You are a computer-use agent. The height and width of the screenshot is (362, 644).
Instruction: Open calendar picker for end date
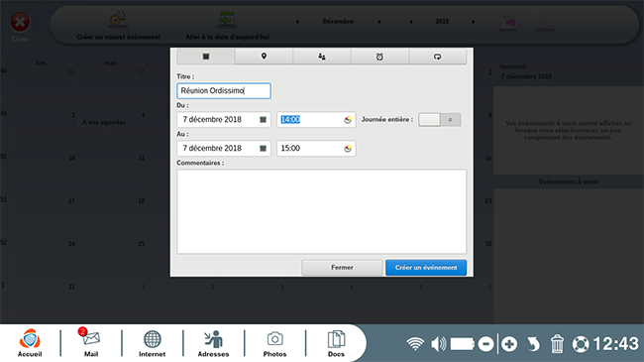click(x=263, y=149)
